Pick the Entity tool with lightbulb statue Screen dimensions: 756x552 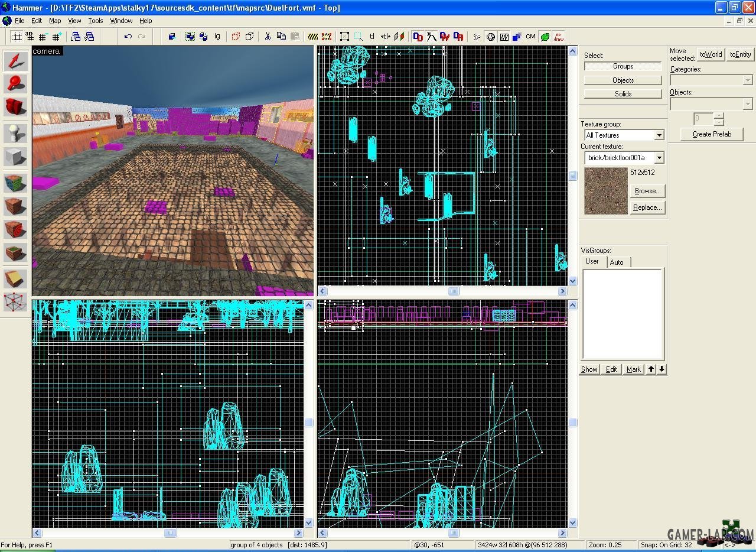click(x=15, y=134)
